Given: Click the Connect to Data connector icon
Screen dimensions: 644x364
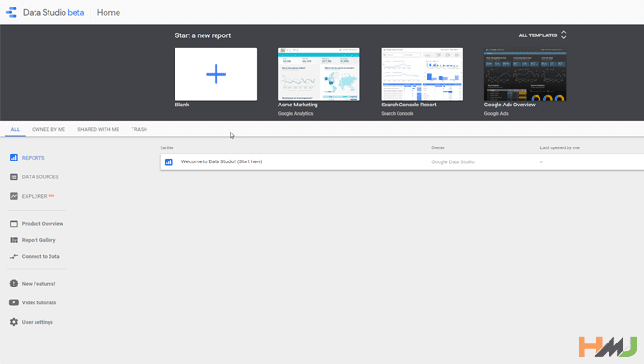Looking at the screenshot, I should (x=14, y=256).
